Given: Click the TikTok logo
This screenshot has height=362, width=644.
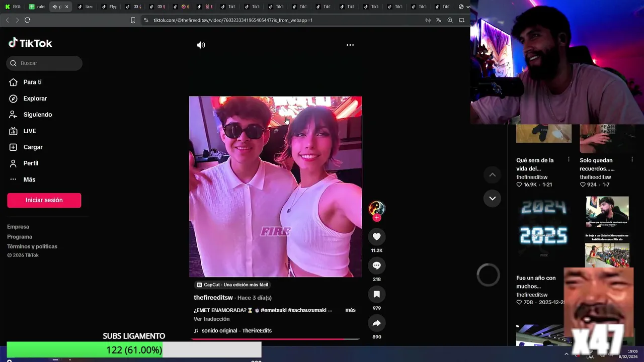Looking at the screenshot, I should coord(30,43).
